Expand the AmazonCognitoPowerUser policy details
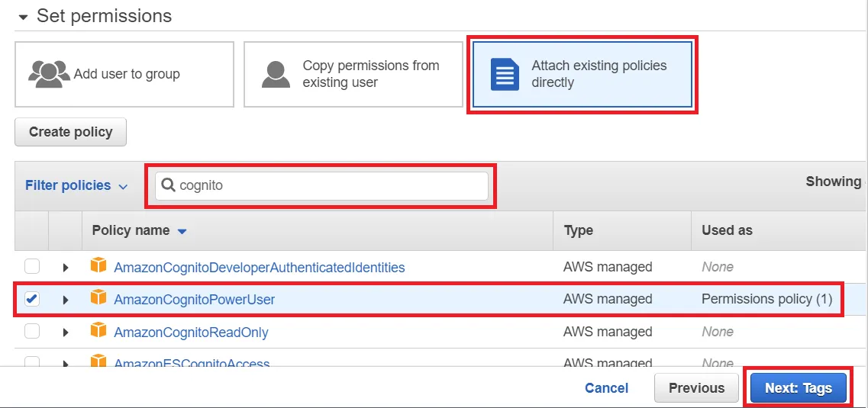The image size is (868, 408). pos(66,300)
